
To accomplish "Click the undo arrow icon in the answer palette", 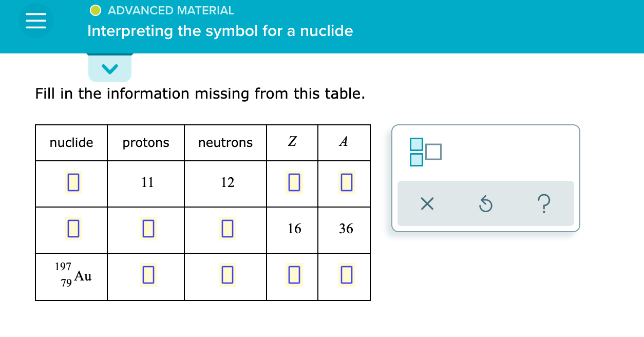I will (485, 204).
